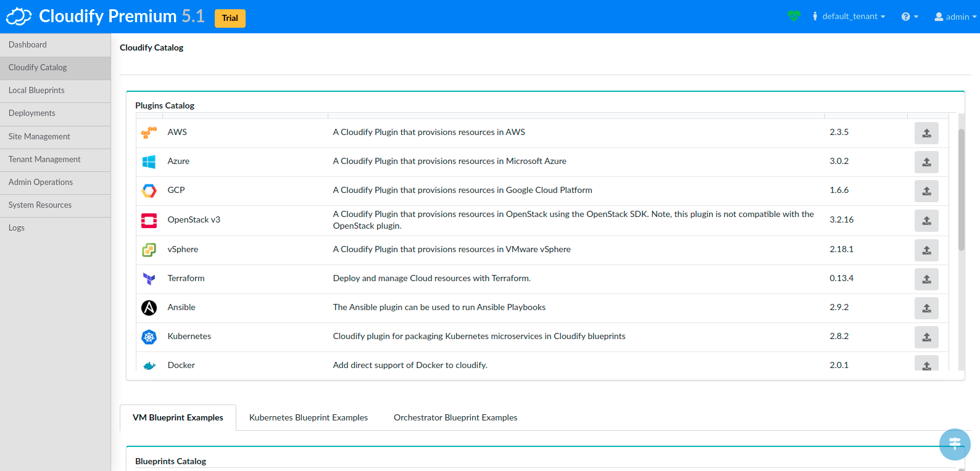Click the OpenStack v3 plugin name
Image resolution: width=980 pixels, height=471 pixels.
194,220
